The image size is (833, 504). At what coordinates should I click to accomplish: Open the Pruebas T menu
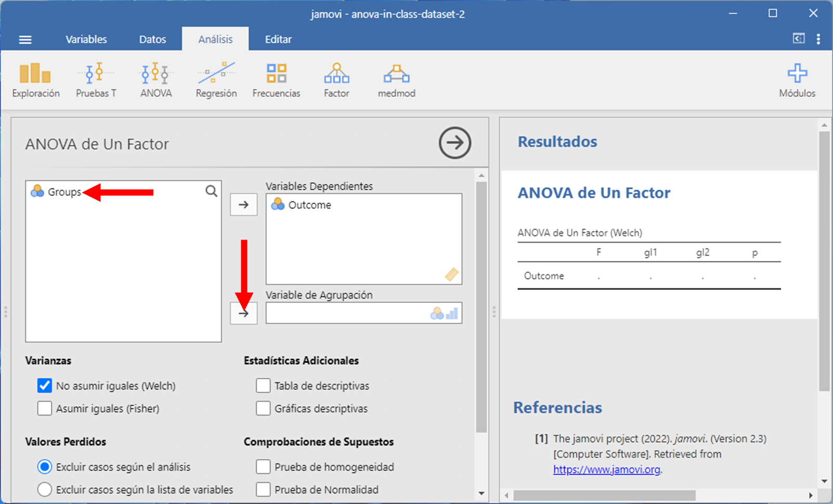pos(96,79)
